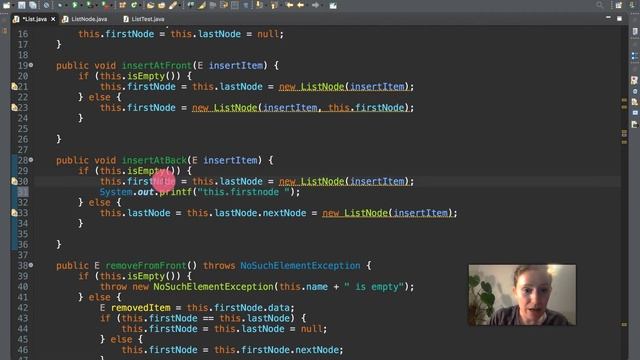
Task: Click the New file toolbar icon
Action: (7, 5)
